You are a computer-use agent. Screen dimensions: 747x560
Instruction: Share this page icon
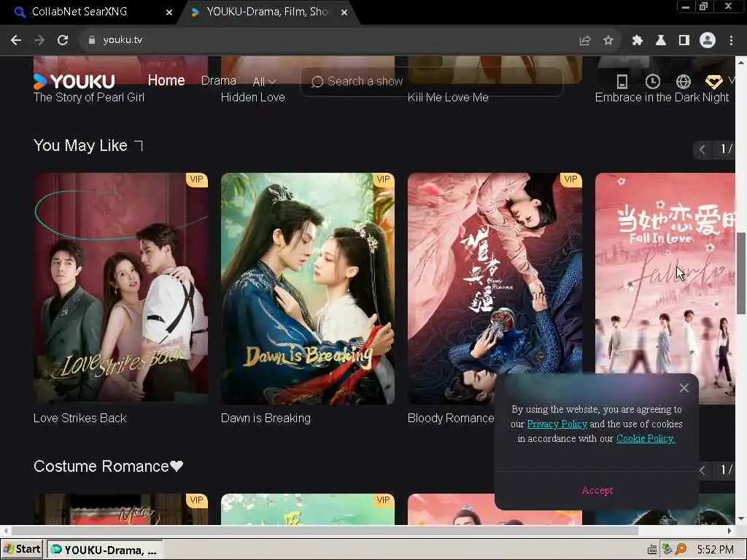(x=585, y=40)
